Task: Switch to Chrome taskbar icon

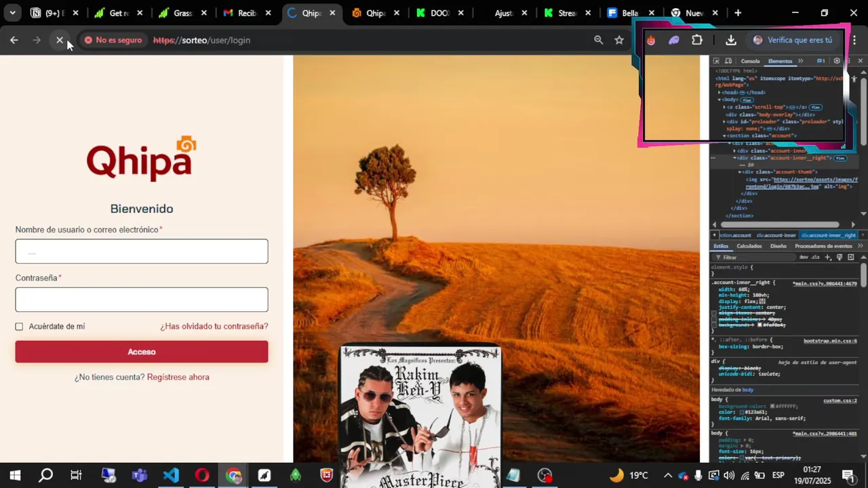Action: pos(233,475)
